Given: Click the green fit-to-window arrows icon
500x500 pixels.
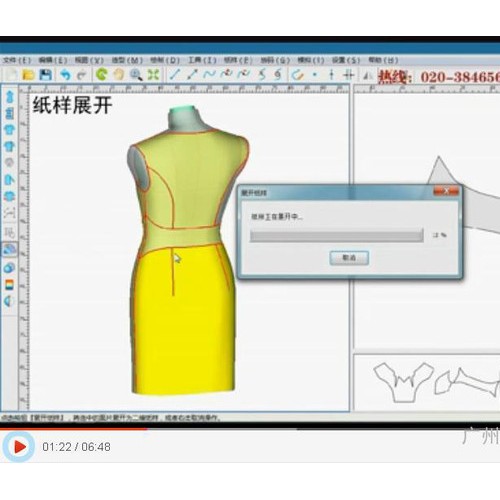Looking at the screenshot, I should (x=153, y=75).
